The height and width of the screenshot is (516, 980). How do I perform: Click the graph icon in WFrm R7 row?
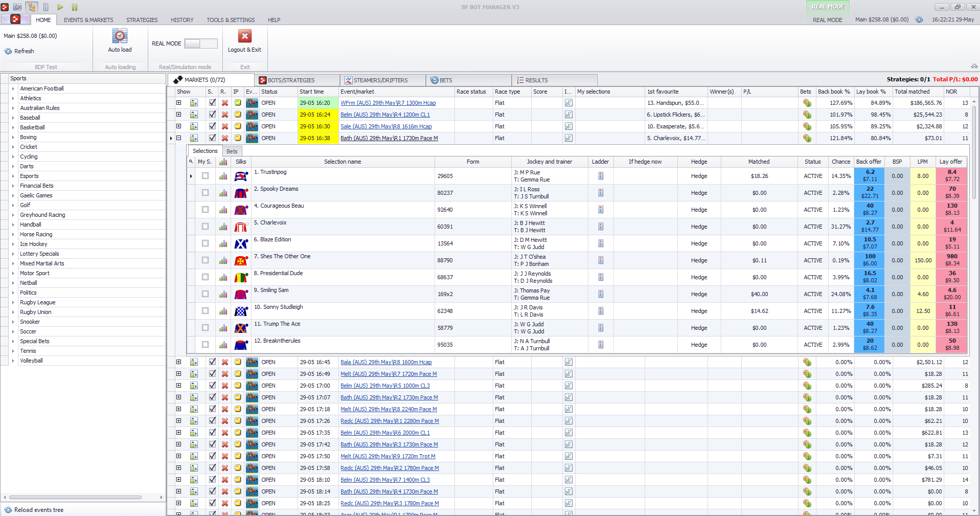click(x=568, y=103)
